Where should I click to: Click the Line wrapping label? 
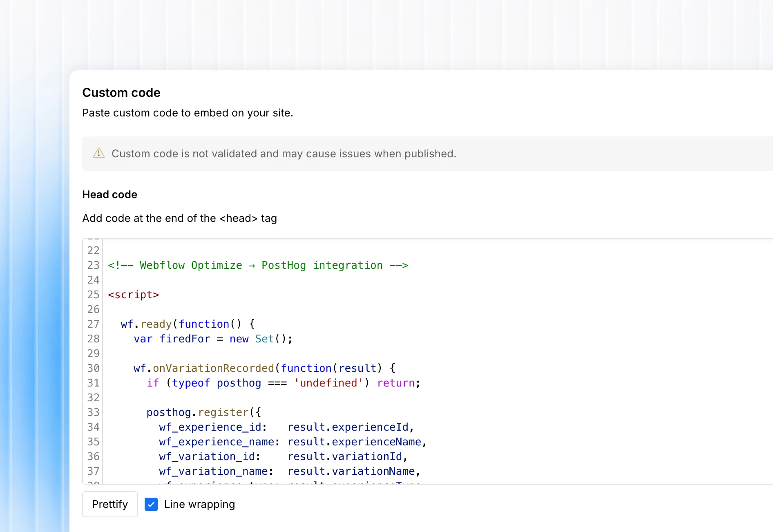199,504
